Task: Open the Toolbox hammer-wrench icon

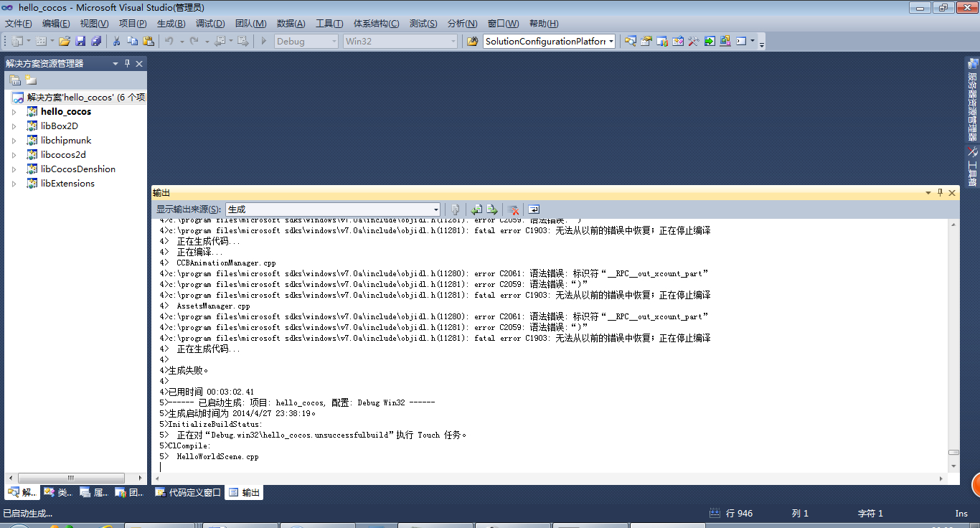Action: 694,41
